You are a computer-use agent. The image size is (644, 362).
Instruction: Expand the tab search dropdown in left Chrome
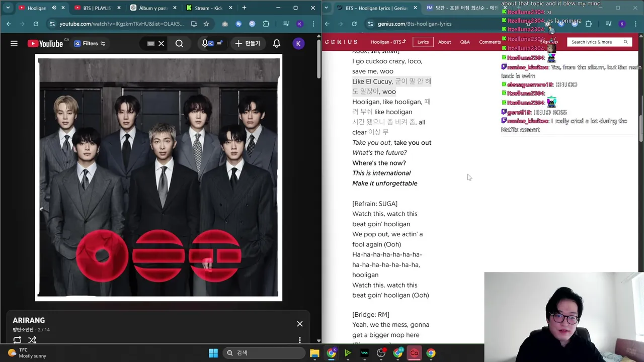pos(8,8)
